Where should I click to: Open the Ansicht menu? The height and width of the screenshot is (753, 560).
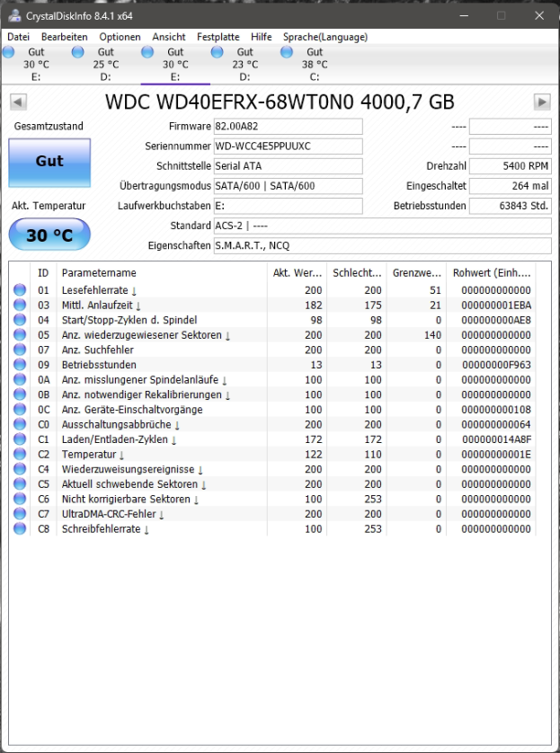[169, 37]
